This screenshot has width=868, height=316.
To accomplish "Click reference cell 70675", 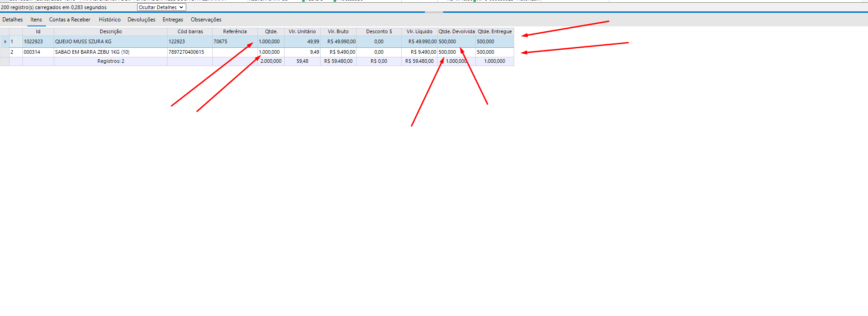I will click(235, 41).
